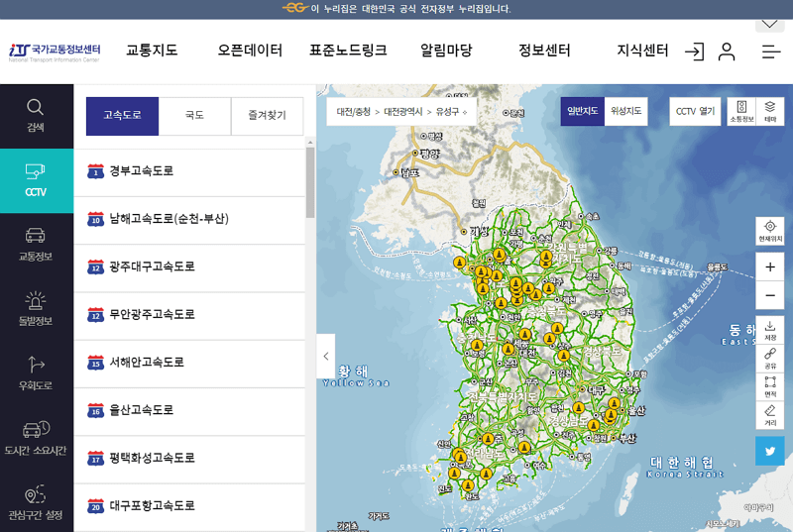Select 평택화성고속도로 in the list

(189, 459)
